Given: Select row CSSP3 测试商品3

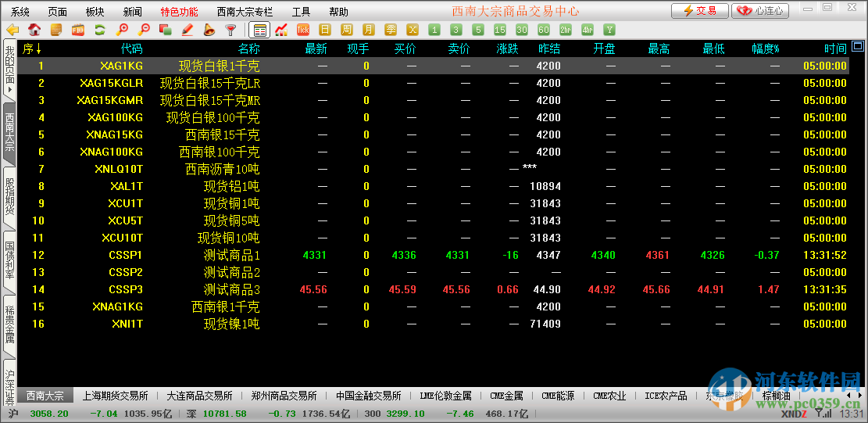Looking at the screenshot, I should pyautogui.click(x=433, y=289).
